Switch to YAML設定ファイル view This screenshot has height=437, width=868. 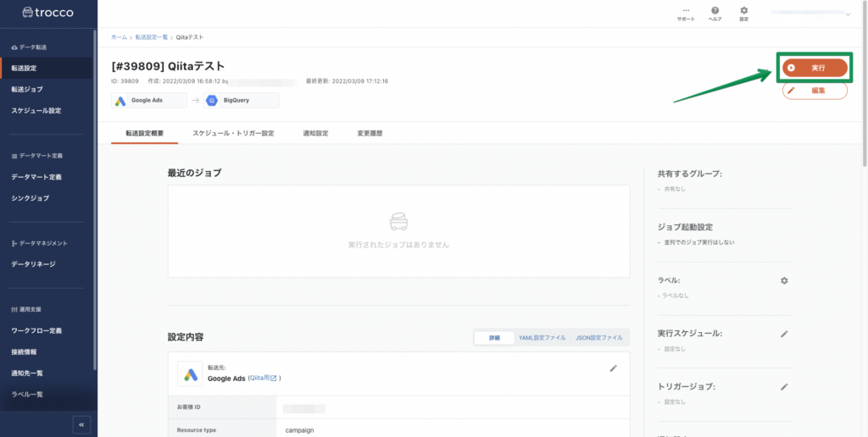(x=542, y=338)
